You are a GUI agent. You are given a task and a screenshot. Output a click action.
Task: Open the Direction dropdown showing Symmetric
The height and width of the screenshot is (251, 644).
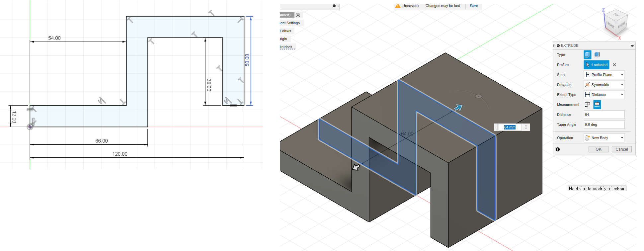tap(604, 85)
